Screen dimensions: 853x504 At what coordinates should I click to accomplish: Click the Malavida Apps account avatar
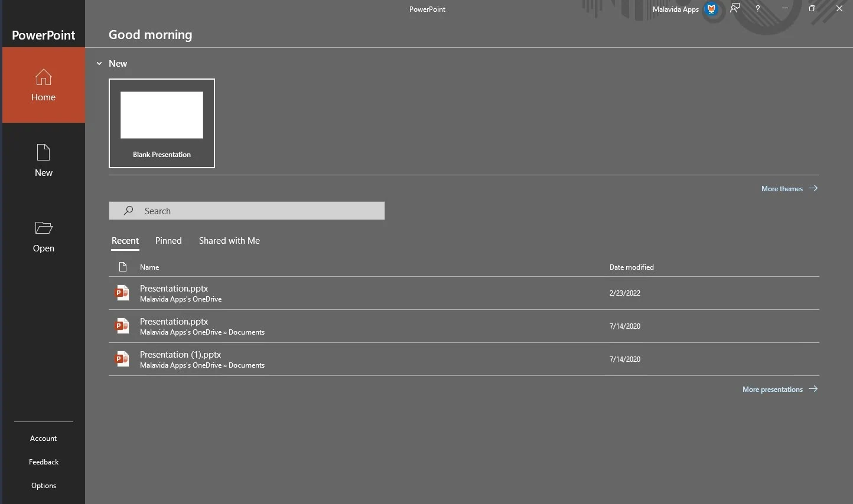tap(712, 9)
